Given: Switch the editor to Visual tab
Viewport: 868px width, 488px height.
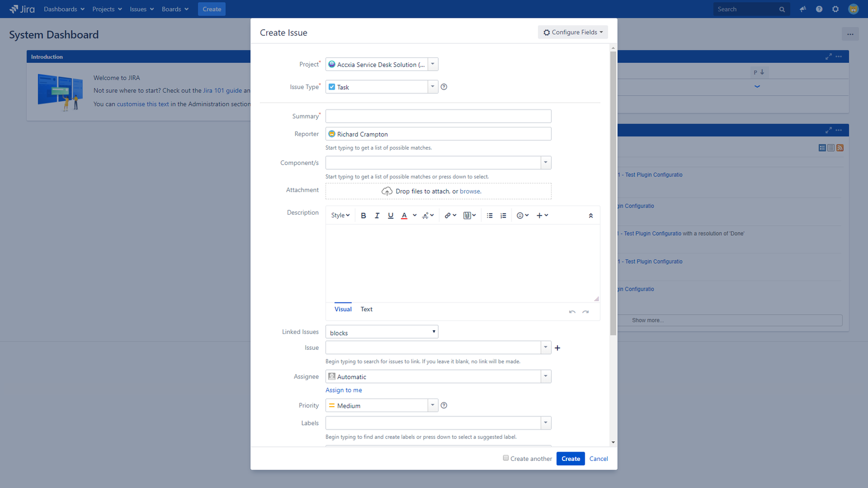Looking at the screenshot, I should (343, 309).
